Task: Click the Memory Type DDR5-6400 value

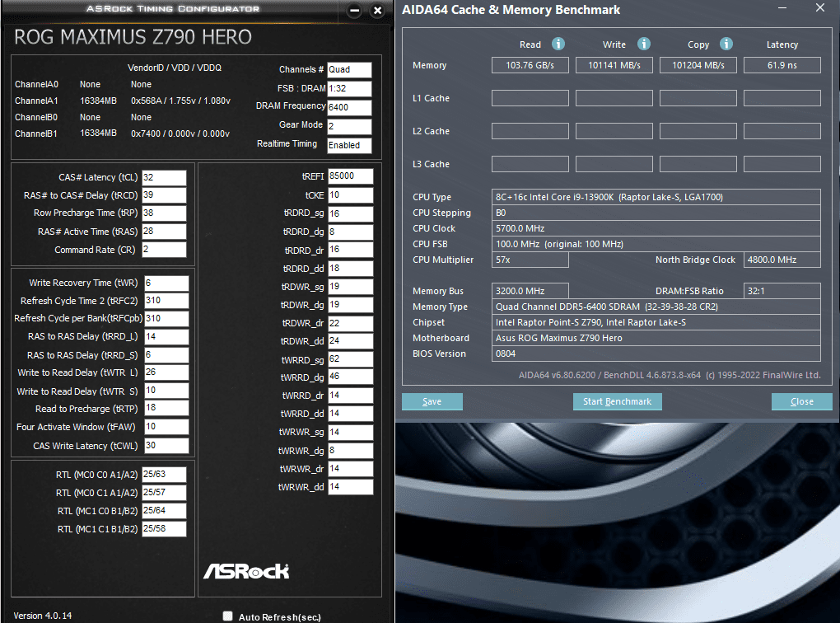Action: coord(656,307)
